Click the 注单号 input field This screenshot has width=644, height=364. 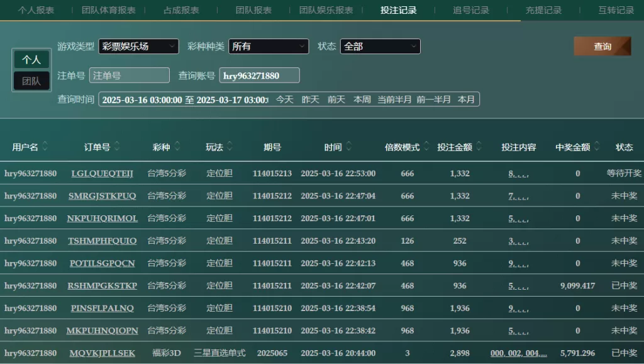tap(130, 76)
